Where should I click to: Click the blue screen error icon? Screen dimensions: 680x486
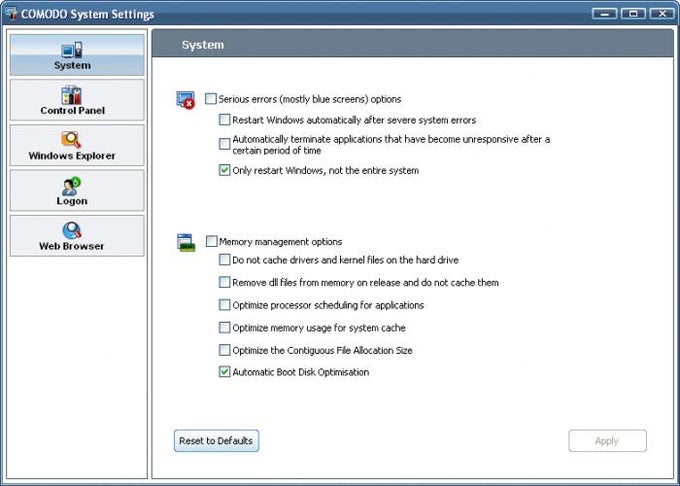tap(186, 100)
